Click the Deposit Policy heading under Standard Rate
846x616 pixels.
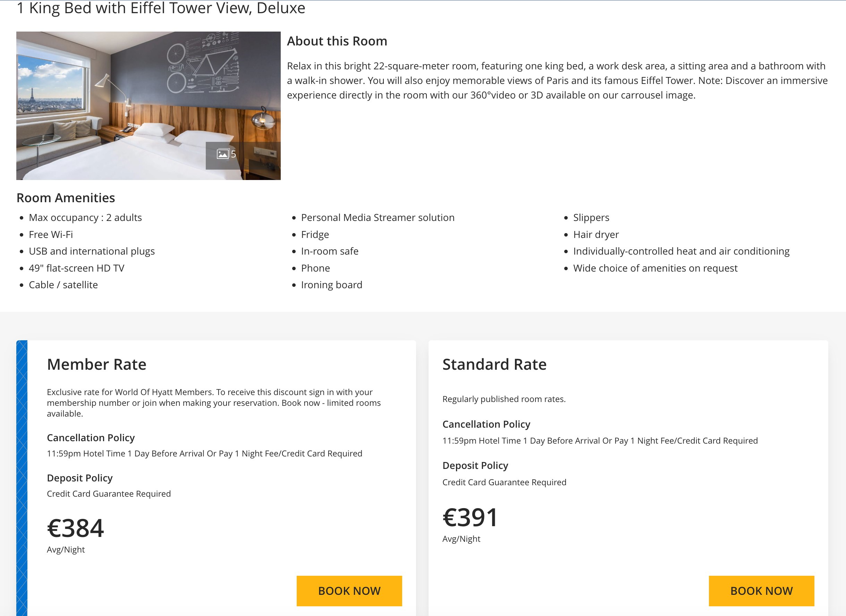point(475,465)
